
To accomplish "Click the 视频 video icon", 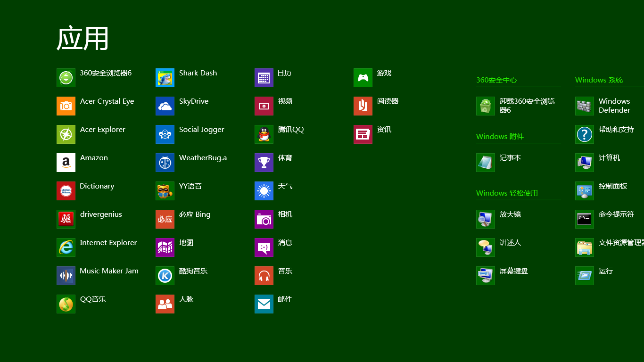I will 264,106.
